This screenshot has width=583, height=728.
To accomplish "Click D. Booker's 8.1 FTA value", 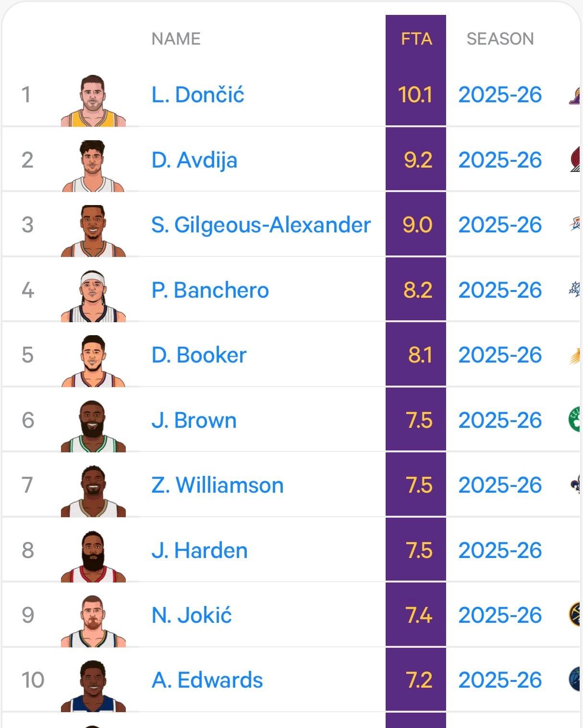I will [420, 355].
